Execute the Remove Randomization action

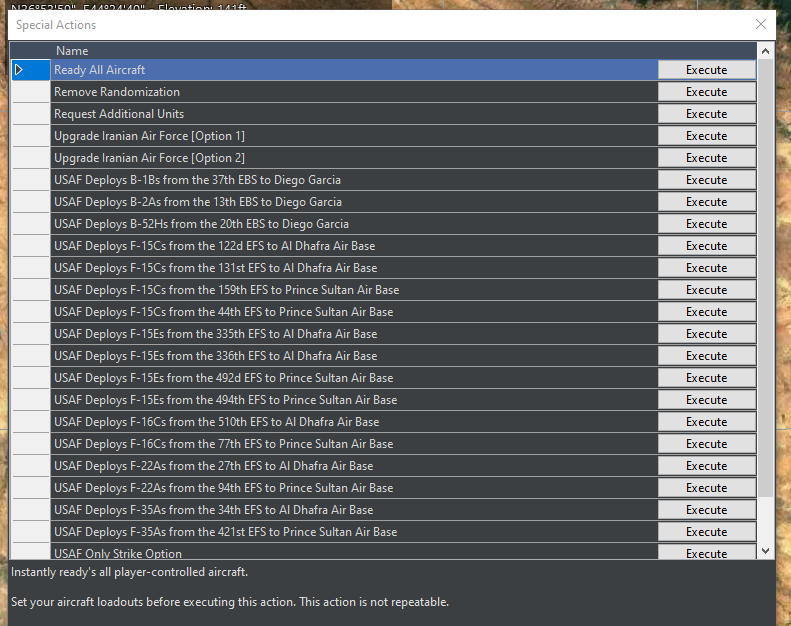707,92
